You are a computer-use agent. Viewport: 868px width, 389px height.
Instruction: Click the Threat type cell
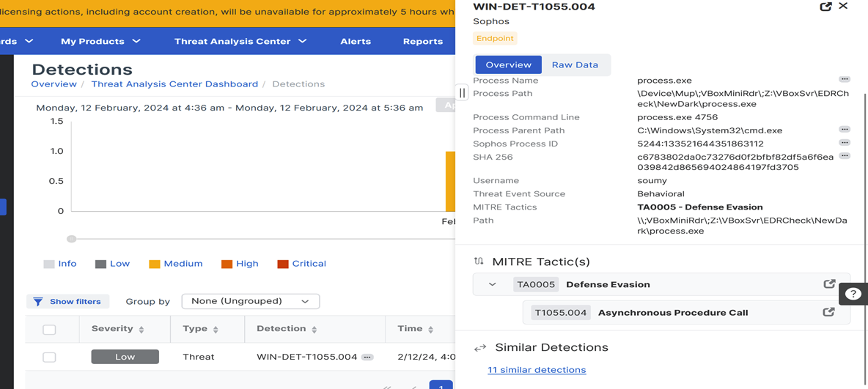[198, 357]
